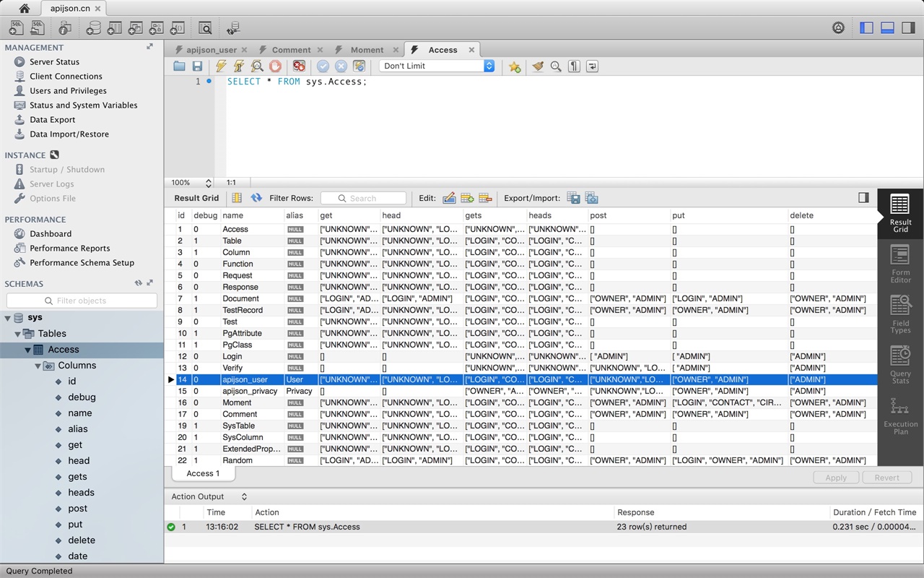924x578 pixels.
Task: Search table data icon
Action: coord(205,28)
